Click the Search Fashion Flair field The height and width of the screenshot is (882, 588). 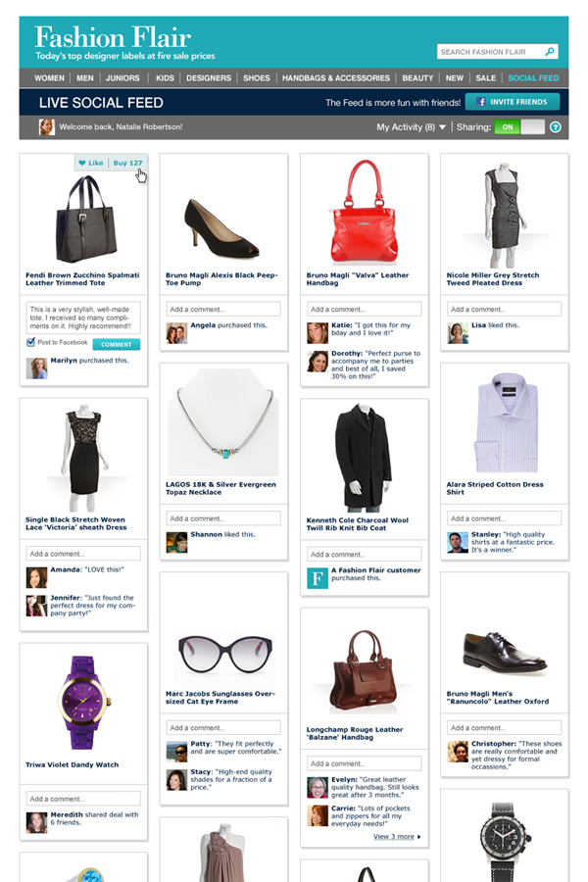tap(490, 52)
